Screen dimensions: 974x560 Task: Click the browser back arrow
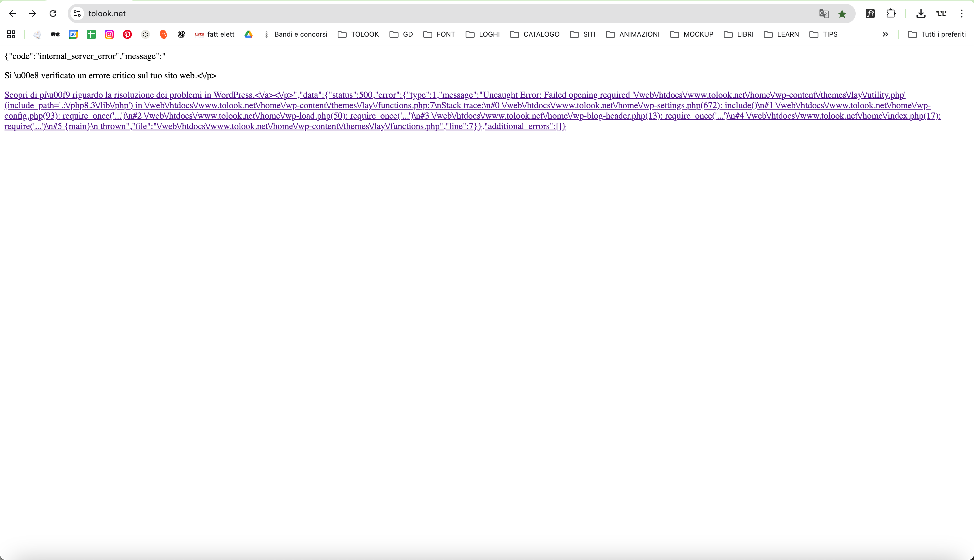click(x=12, y=14)
